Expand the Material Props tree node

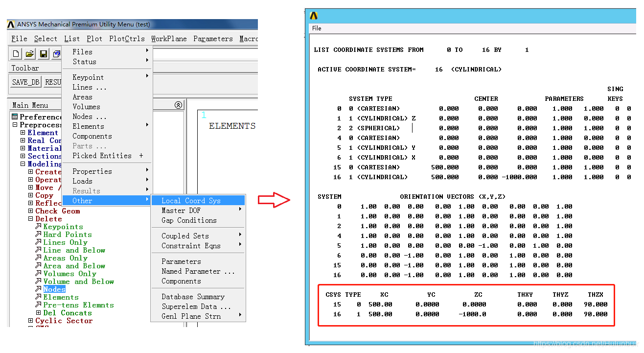click(x=23, y=148)
